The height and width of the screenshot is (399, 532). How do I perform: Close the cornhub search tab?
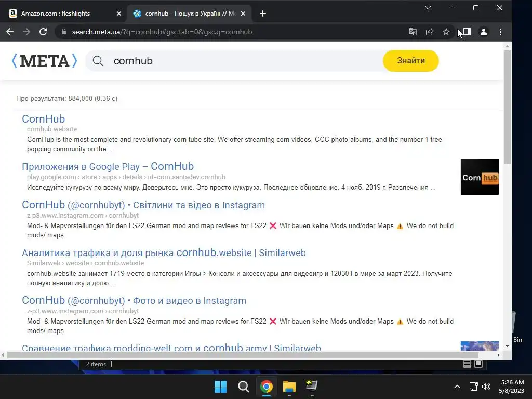[x=243, y=14]
